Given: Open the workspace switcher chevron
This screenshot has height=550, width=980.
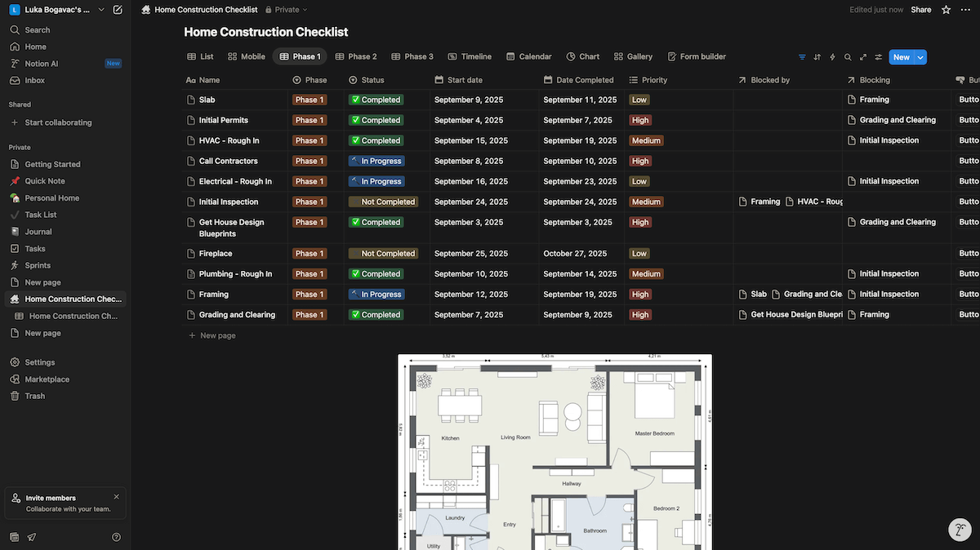Looking at the screenshot, I should 101,9.
